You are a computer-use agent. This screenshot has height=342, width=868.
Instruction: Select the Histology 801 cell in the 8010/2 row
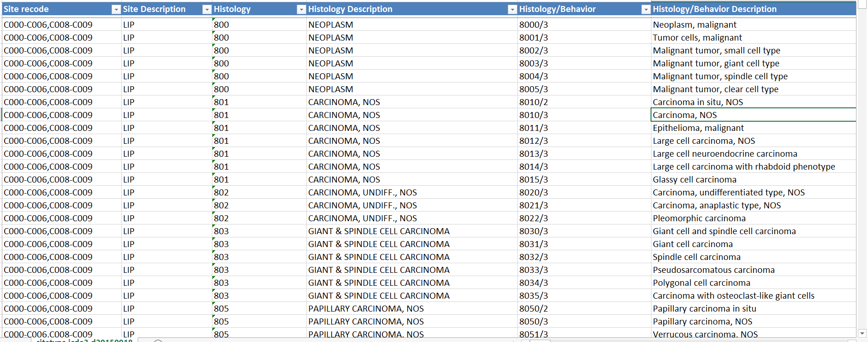259,102
